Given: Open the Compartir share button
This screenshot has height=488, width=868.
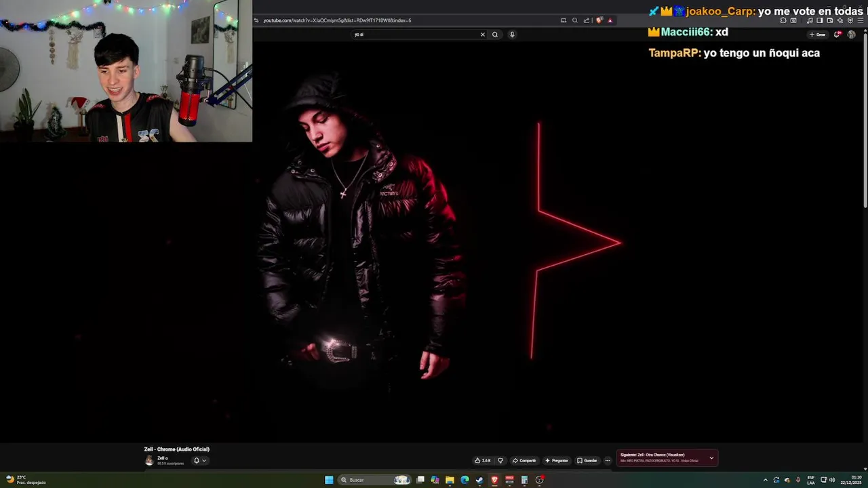Looking at the screenshot, I should (524, 460).
